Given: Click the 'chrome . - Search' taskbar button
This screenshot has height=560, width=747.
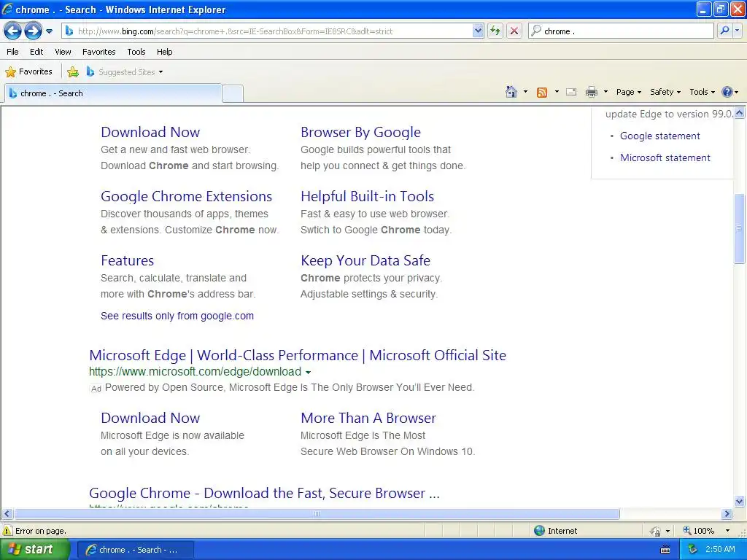Looking at the screenshot, I should (135, 550).
